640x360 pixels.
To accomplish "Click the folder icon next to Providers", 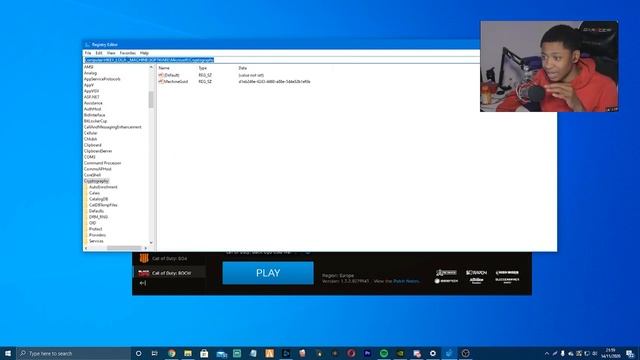I will pos(86,235).
